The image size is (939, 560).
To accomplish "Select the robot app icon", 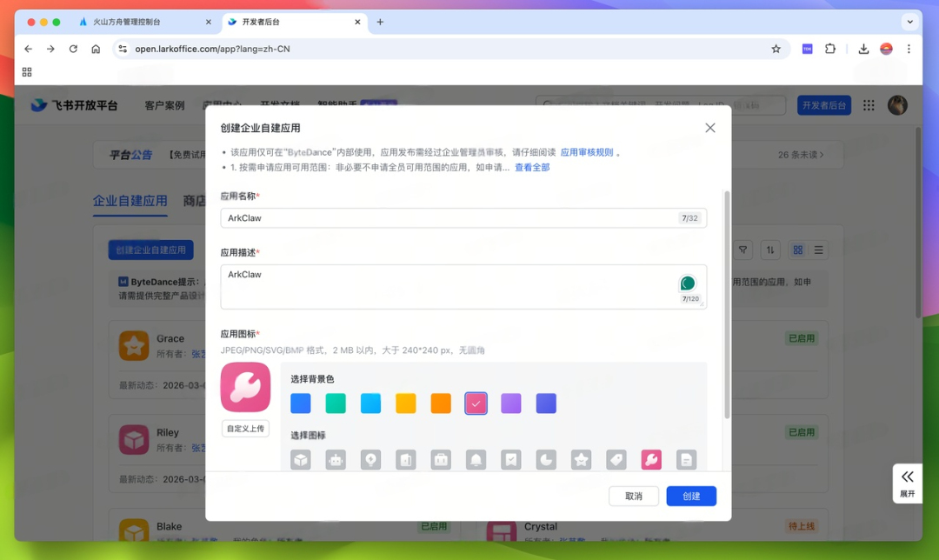I will point(336,460).
